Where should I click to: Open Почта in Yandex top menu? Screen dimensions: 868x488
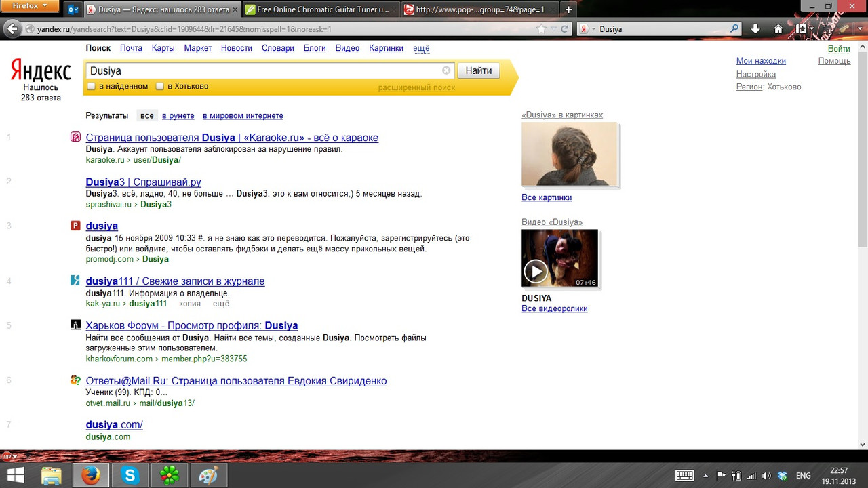point(131,48)
